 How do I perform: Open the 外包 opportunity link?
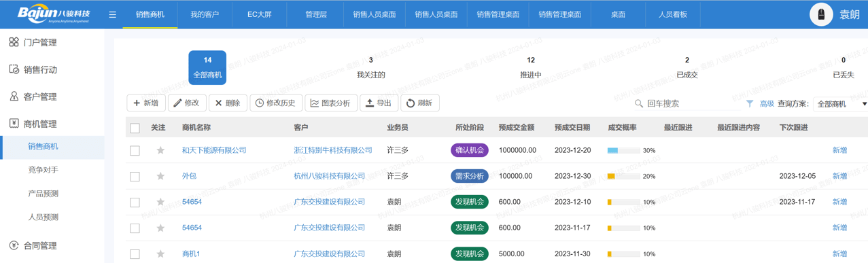pos(189,176)
